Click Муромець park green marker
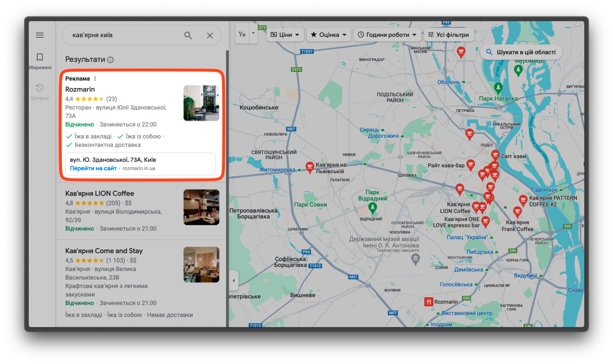This screenshot has height=364, width=613. tap(518, 70)
